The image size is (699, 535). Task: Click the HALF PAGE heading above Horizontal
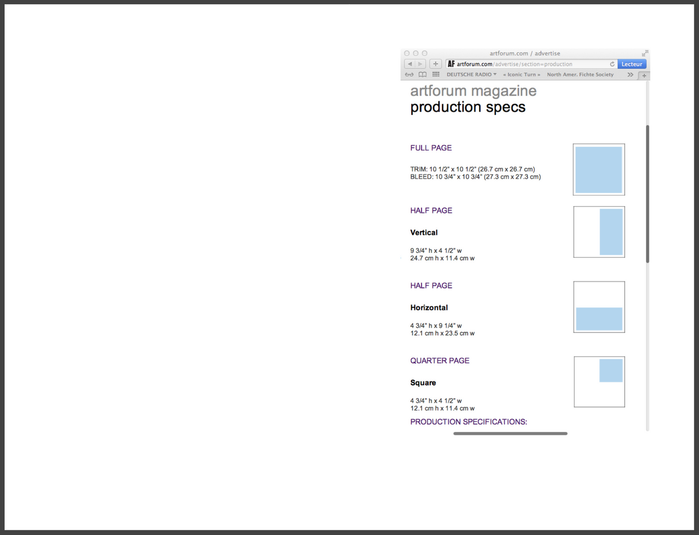point(431,285)
